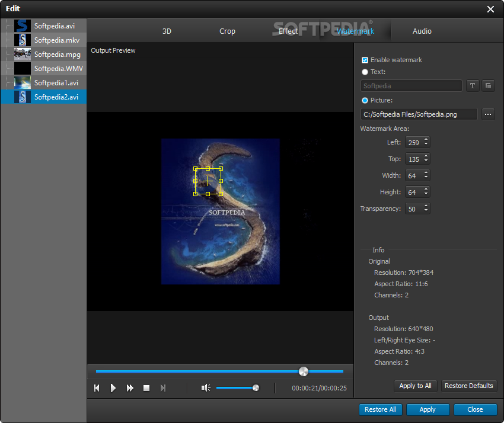The image size is (504, 423).
Task: Increase the Width value with up arrow
Action: pyautogui.click(x=426, y=173)
